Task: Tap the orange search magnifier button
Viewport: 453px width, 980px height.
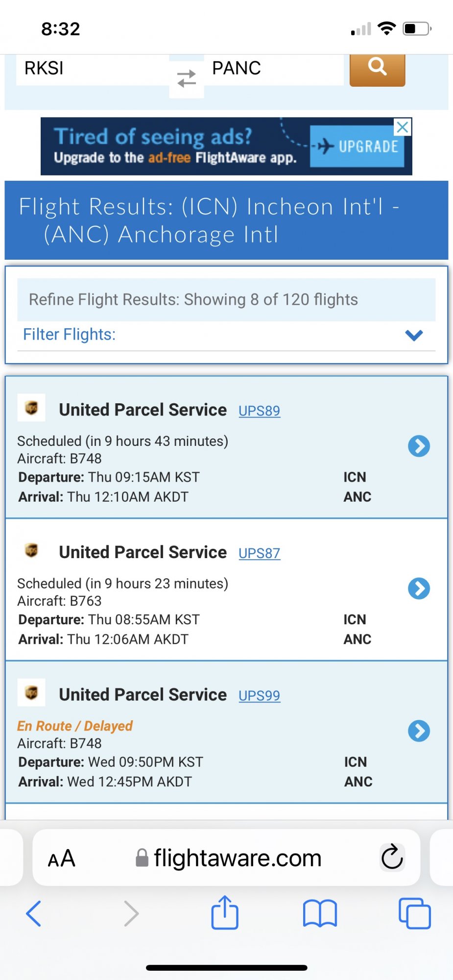Action: (x=377, y=69)
